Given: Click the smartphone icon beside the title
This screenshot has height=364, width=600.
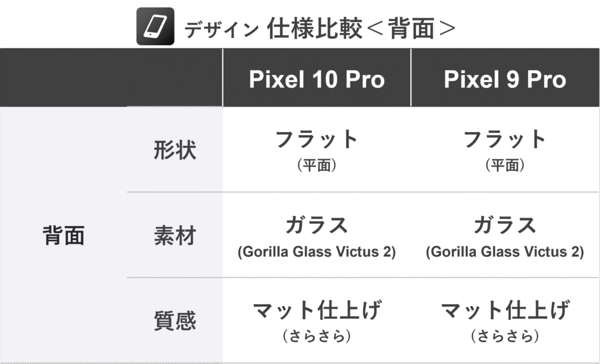Looking at the screenshot, I should pos(155,26).
